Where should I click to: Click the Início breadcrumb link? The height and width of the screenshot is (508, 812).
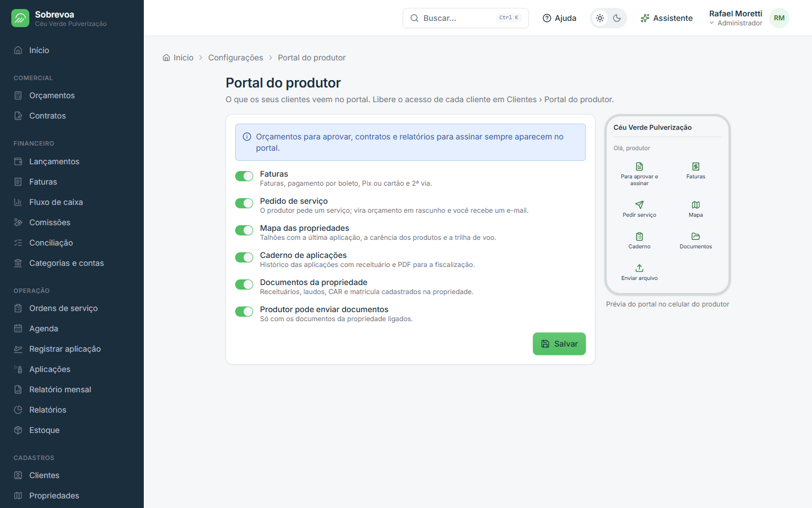[178, 58]
